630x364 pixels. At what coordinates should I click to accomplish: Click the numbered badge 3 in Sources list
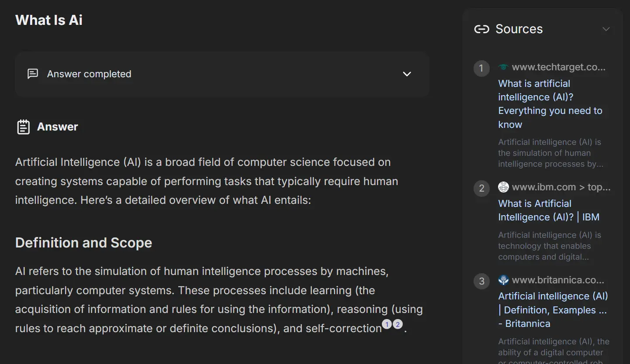pos(481,281)
